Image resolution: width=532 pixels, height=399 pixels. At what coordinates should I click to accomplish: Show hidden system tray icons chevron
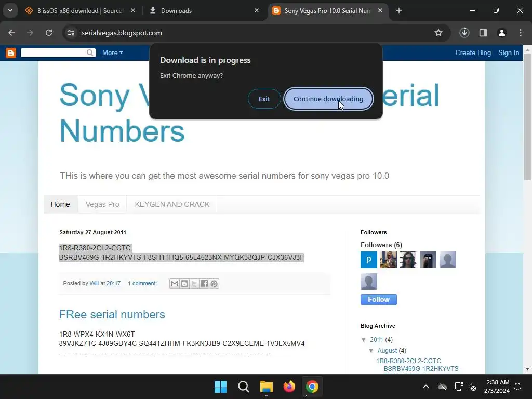426,387
